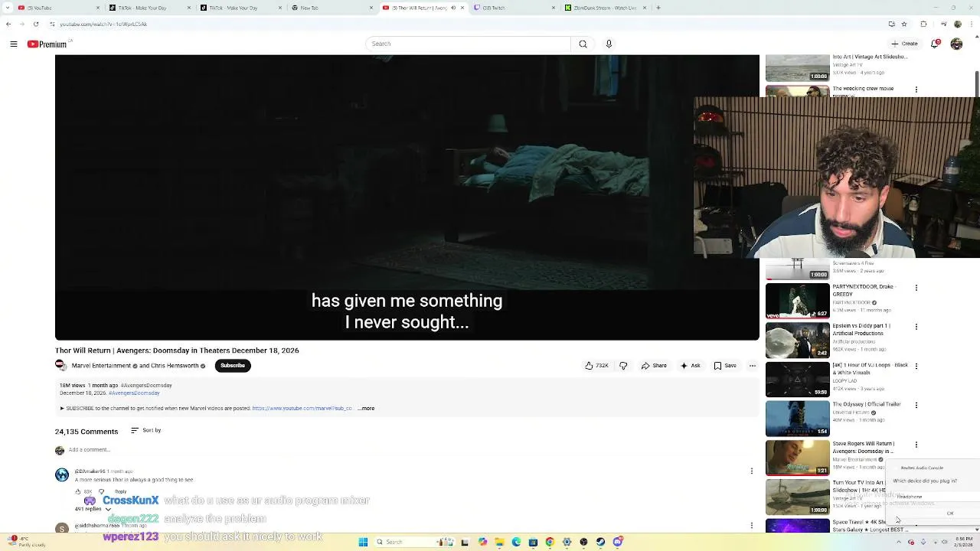Share the Thor Will Return video
Image resolution: width=980 pixels, height=551 pixels.
tap(654, 366)
